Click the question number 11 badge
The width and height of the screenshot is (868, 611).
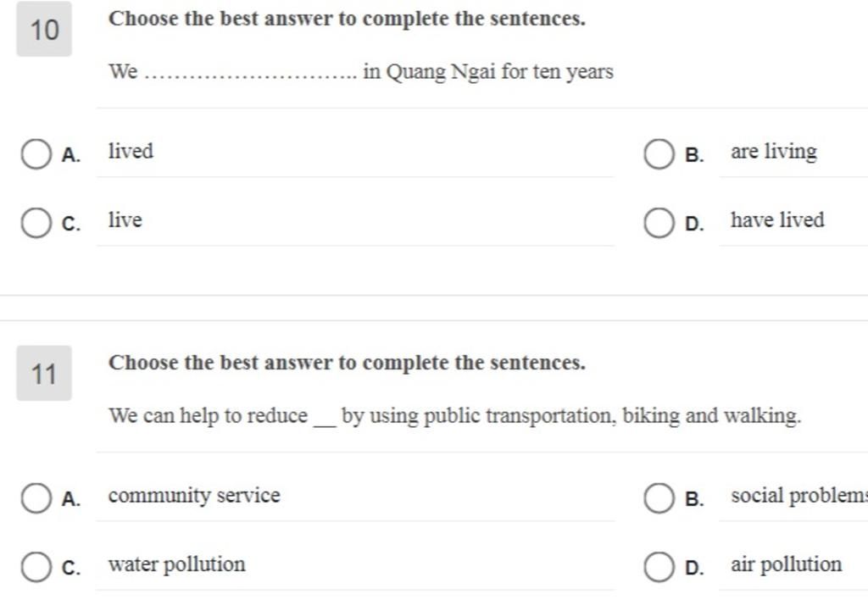[44, 373]
